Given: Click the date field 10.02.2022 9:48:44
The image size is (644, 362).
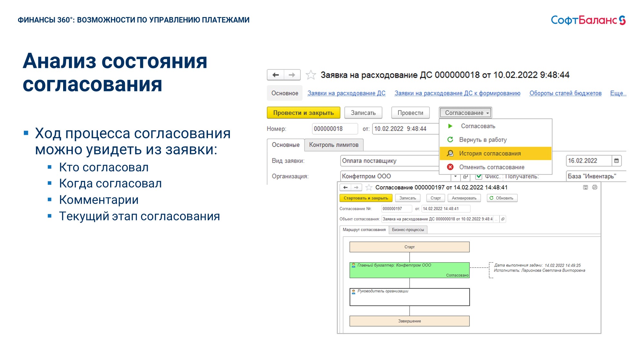Looking at the screenshot, I should [405, 129].
